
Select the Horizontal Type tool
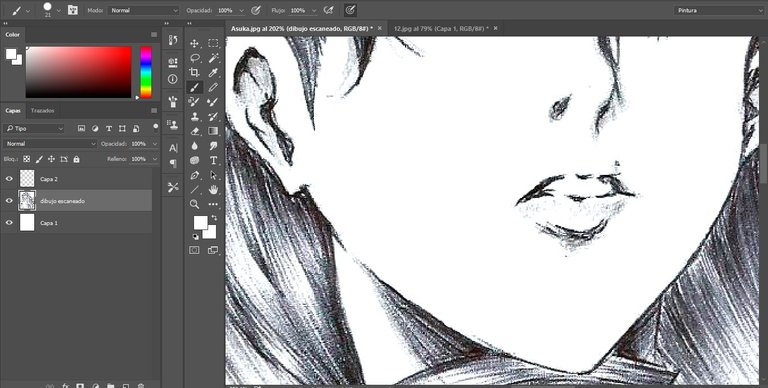click(213, 160)
